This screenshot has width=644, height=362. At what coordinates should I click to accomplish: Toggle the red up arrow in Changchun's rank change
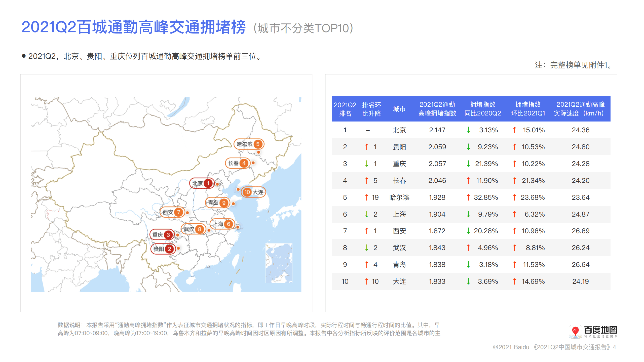coord(367,180)
